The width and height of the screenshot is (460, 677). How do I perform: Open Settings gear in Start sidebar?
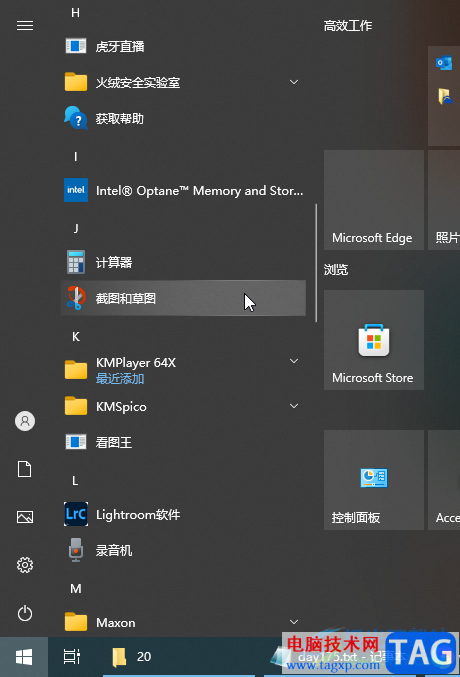pyautogui.click(x=25, y=565)
